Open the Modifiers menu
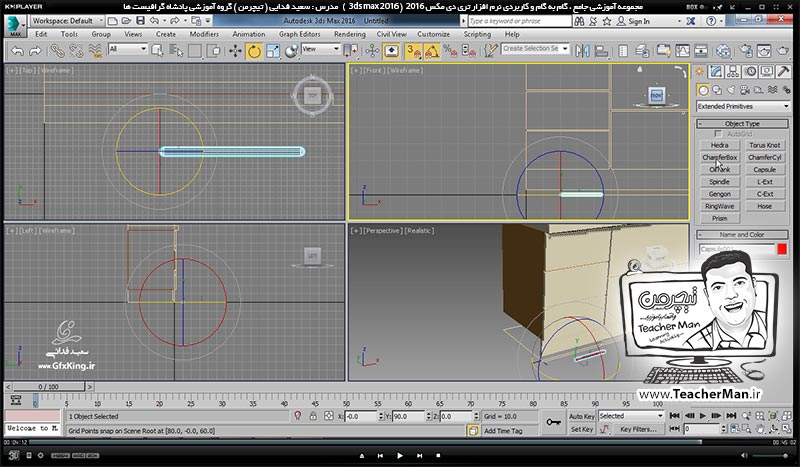The image size is (800, 467). click(x=204, y=34)
